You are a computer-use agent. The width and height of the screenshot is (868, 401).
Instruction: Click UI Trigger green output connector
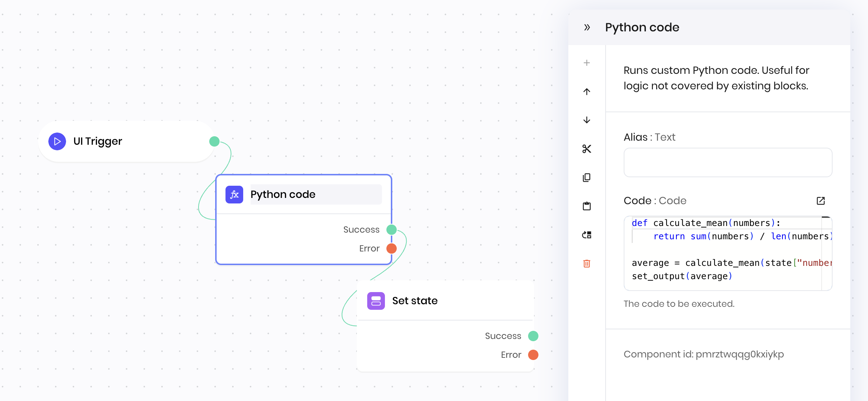[x=214, y=141]
